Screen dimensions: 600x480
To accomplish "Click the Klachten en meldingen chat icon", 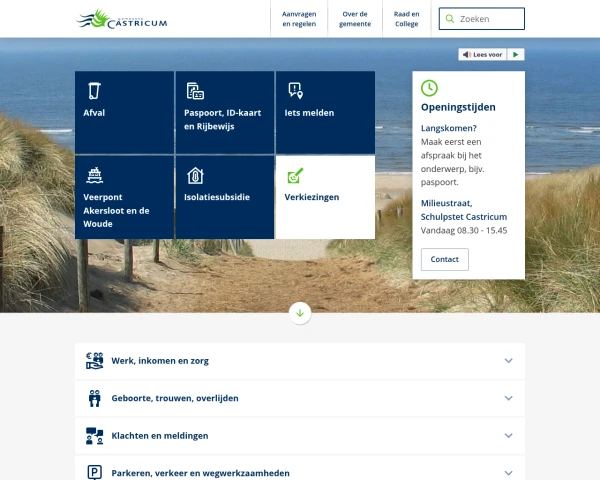I will pos(95,436).
